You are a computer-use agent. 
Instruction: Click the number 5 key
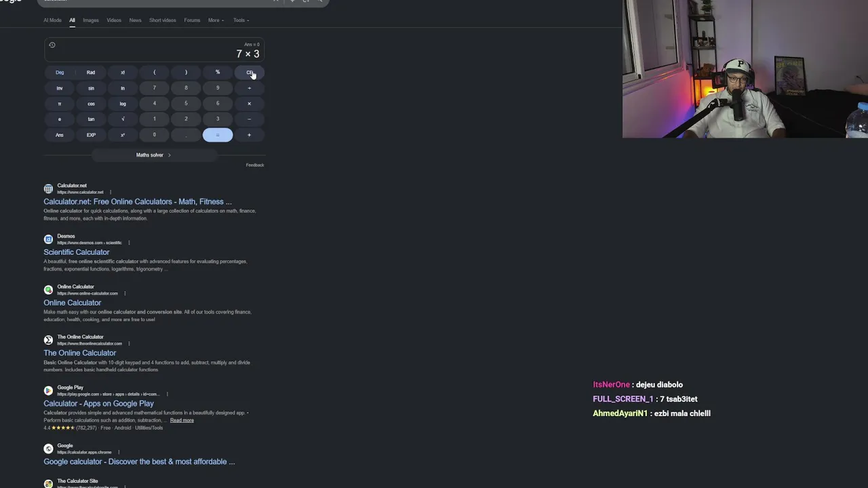click(x=186, y=104)
